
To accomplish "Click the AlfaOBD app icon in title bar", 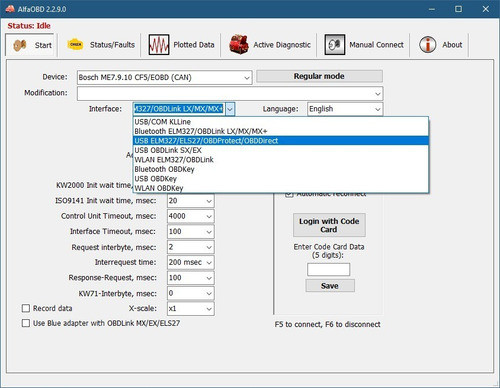I will click(10, 9).
